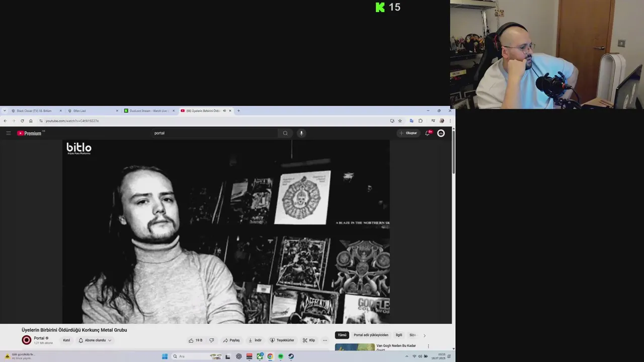Switch to the DuoLoot Stream tab
This screenshot has height=362, width=644.
click(x=149, y=111)
